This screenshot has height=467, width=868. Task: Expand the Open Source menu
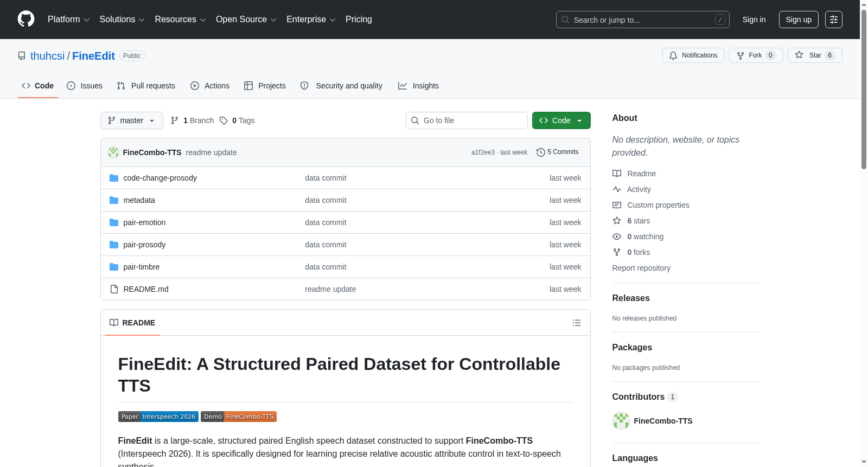pyautogui.click(x=246, y=20)
